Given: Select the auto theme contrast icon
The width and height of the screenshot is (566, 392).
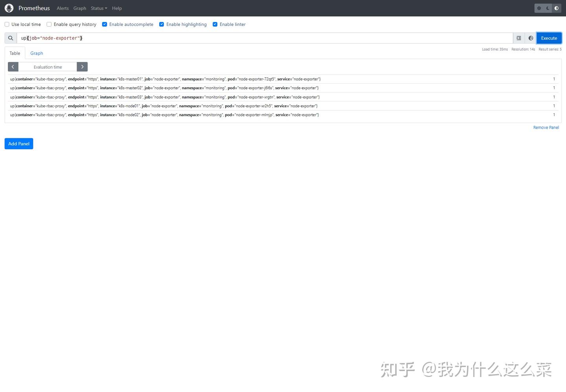Looking at the screenshot, I should click(557, 8).
